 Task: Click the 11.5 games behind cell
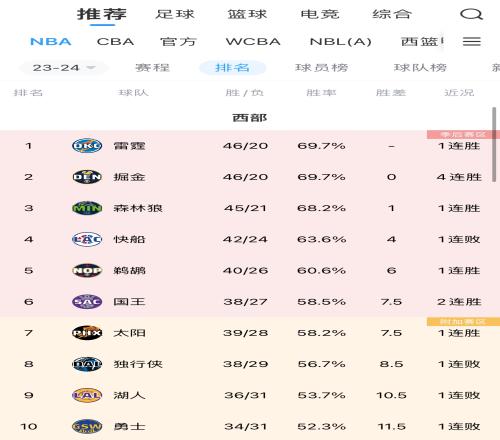tap(392, 426)
